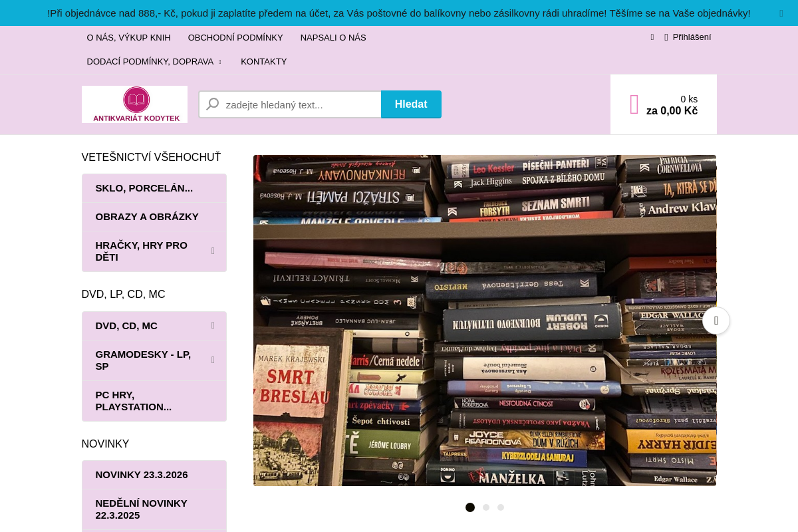
Task: Go to next slide with carousel arrow
Action: 716,321
